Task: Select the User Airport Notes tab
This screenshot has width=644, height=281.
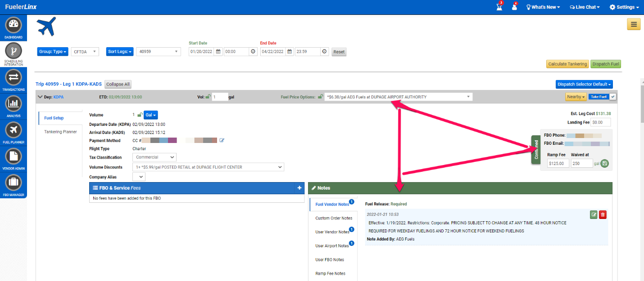Action: click(332, 246)
